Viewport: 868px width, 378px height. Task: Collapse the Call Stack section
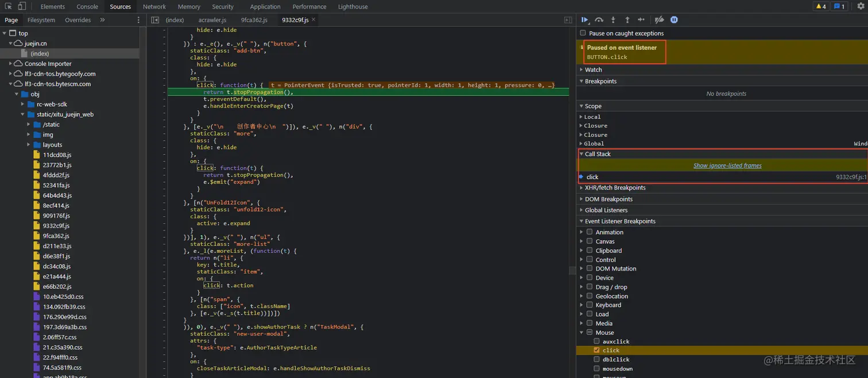coord(597,154)
